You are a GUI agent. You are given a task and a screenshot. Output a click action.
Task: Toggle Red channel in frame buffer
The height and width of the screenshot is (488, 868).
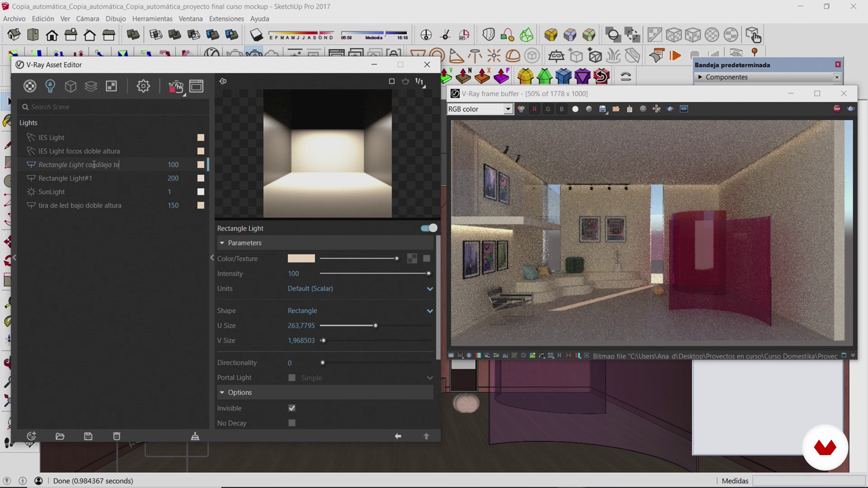coord(534,109)
